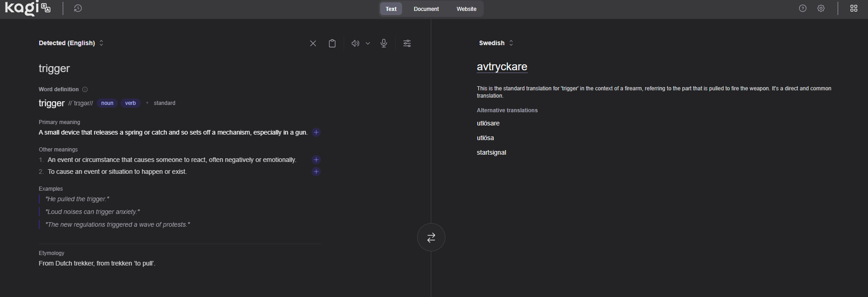Switch to the Website tab
Image resolution: width=868 pixels, height=297 pixels.
click(x=466, y=9)
